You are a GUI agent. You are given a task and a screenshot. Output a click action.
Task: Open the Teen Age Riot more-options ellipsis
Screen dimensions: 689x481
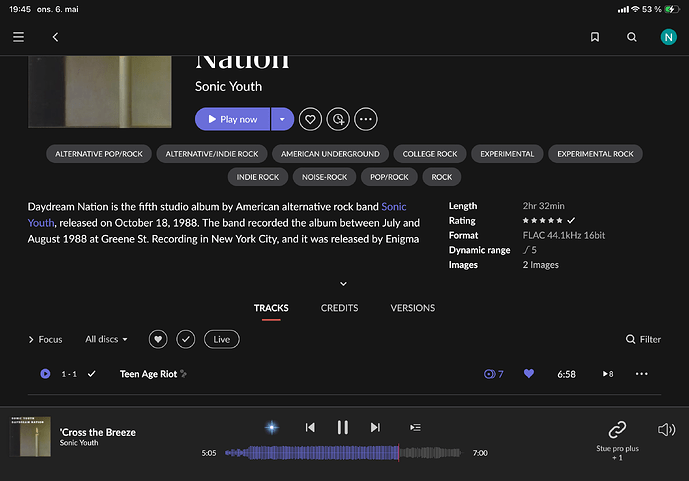pyautogui.click(x=642, y=374)
